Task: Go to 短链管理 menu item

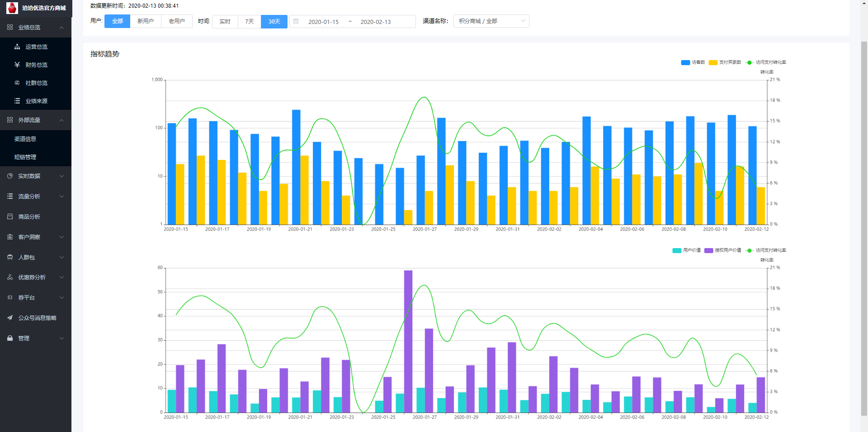Action: 25,157
